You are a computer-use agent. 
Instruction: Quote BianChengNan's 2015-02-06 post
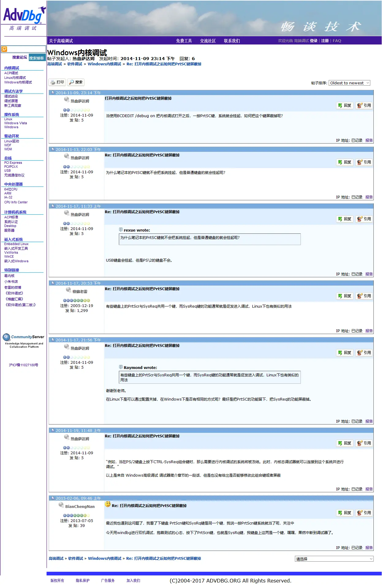click(x=364, y=513)
